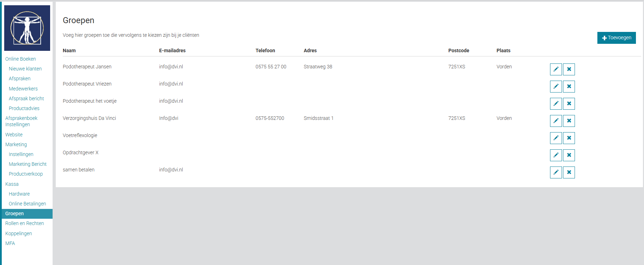Open Nieuwe klanten submenu item

25,69
